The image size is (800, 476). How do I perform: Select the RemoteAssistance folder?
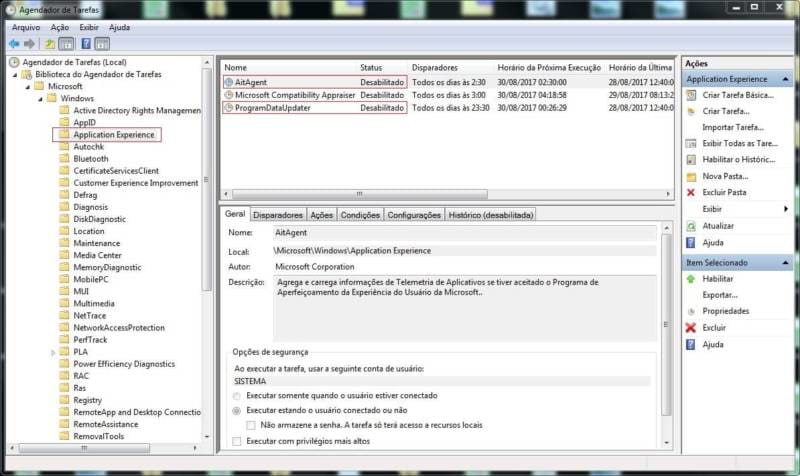[x=106, y=424]
